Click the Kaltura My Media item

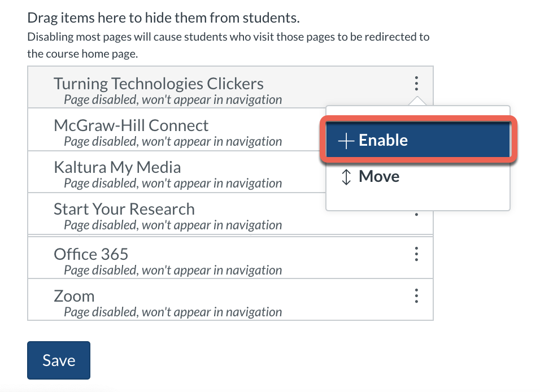point(117,167)
